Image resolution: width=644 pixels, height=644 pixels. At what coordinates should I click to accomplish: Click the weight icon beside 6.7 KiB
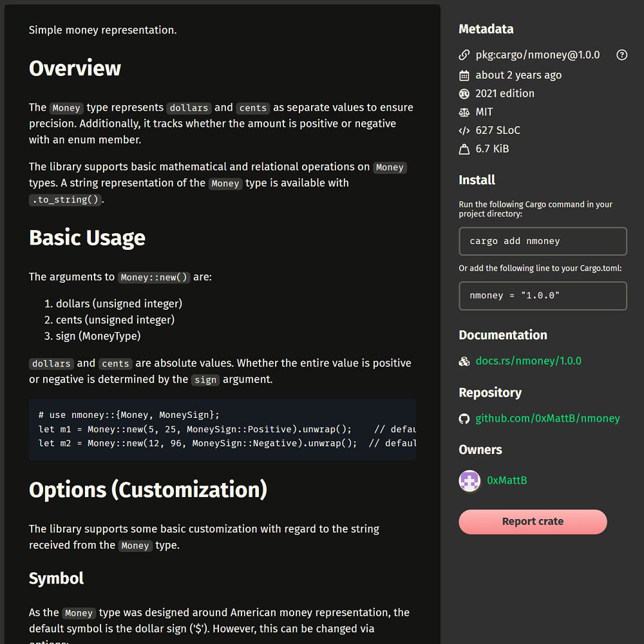464,149
